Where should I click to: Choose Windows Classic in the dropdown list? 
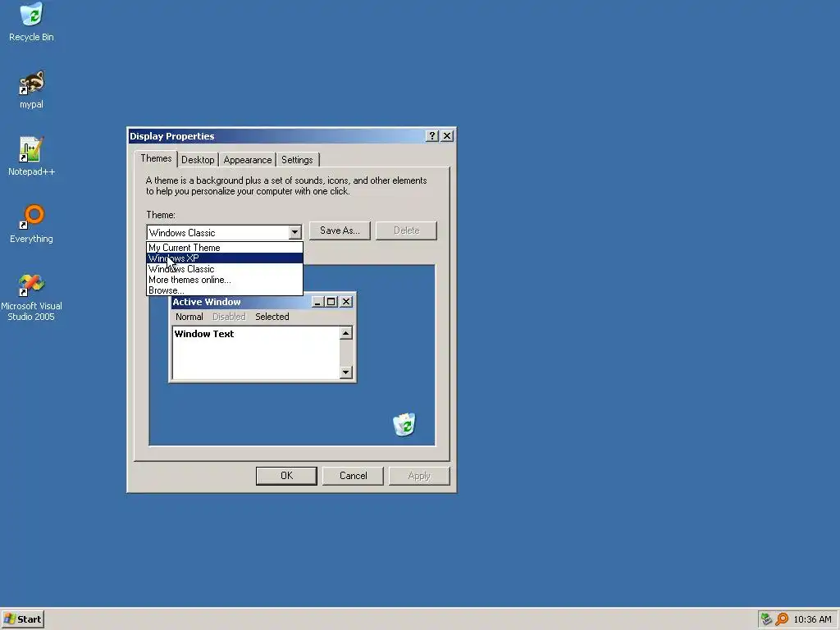pos(225,269)
